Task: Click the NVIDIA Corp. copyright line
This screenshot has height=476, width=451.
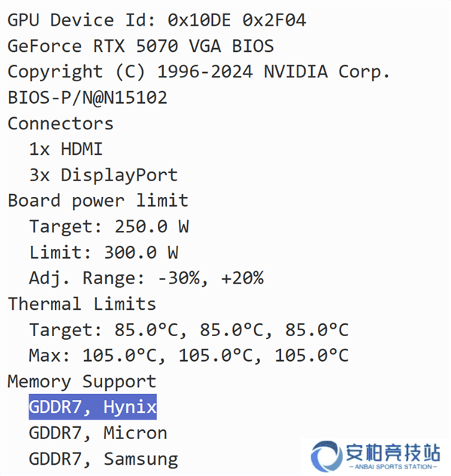Action: 198,72
